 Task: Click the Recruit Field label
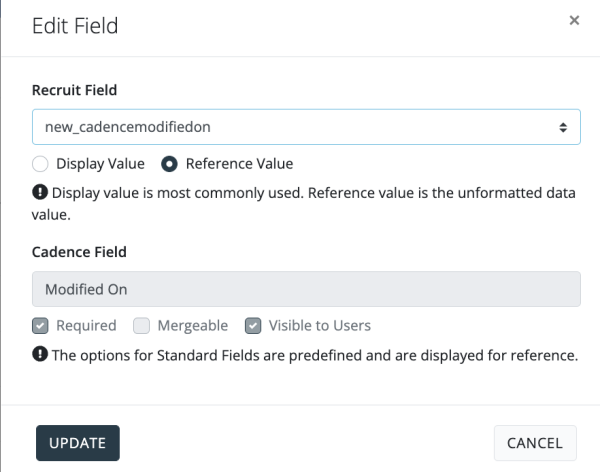(x=74, y=90)
